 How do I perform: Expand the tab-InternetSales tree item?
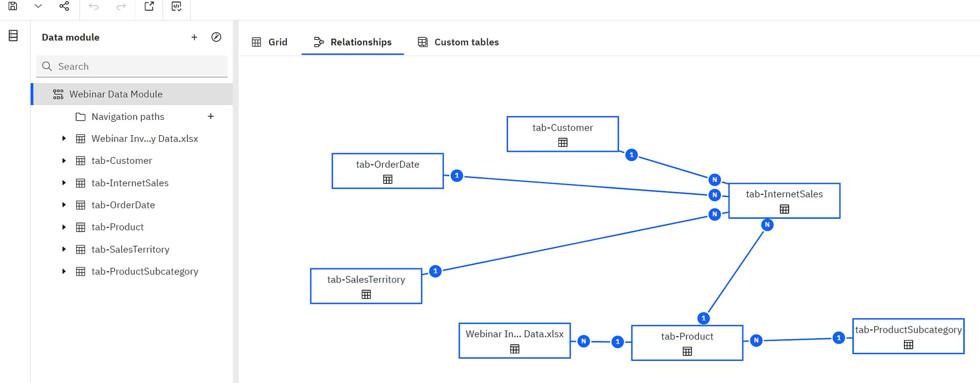pyautogui.click(x=64, y=183)
